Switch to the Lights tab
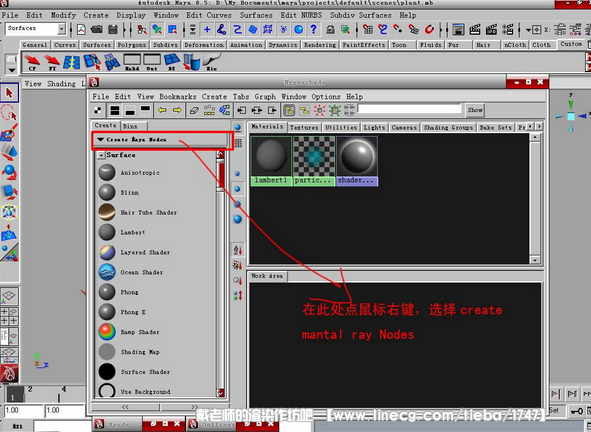The height and width of the screenshot is (432, 591). pyautogui.click(x=374, y=127)
